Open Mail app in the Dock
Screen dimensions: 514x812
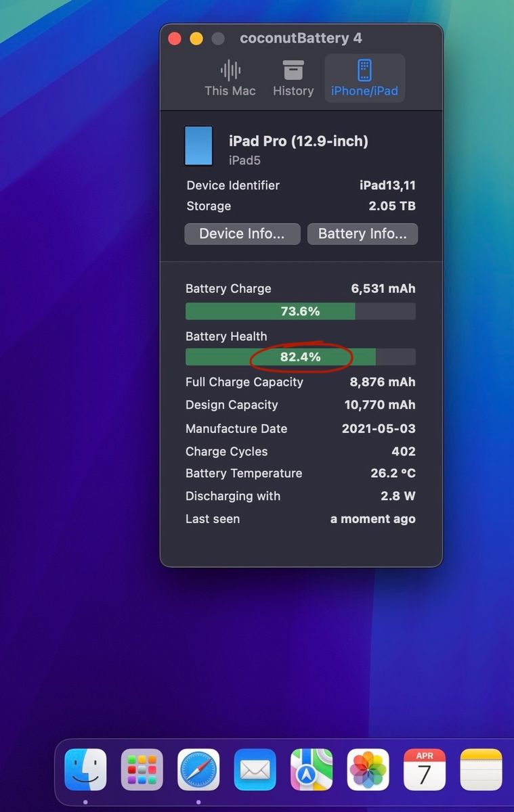pyautogui.click(x=255, y=770)
